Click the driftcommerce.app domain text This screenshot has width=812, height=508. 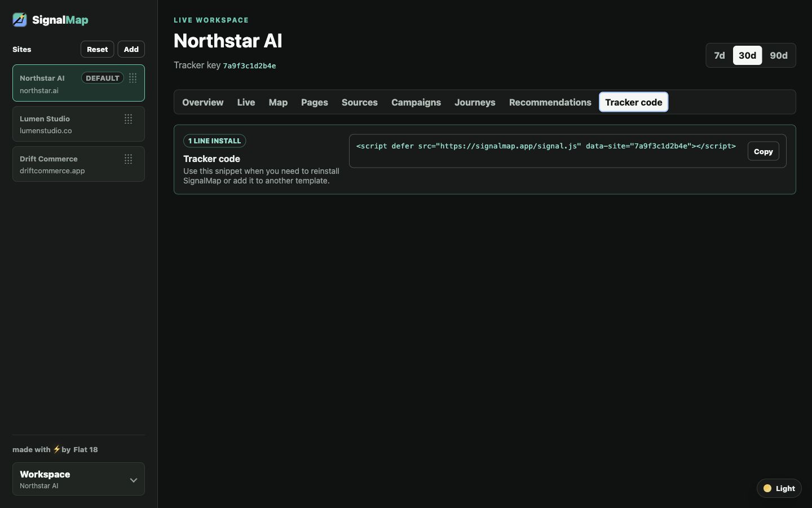(x=52, y=170)
